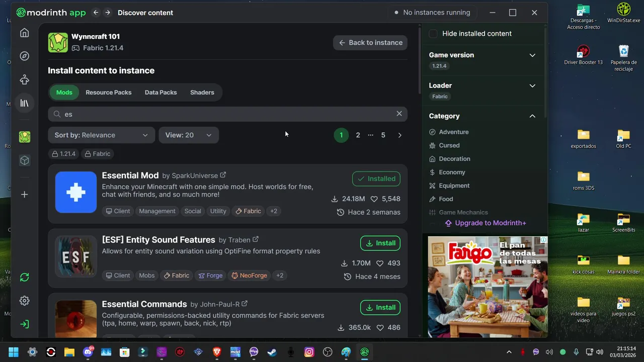Click the Forge tag on Entity Sound Features
Screen dimensions: 644x362
tap(210, 276)
